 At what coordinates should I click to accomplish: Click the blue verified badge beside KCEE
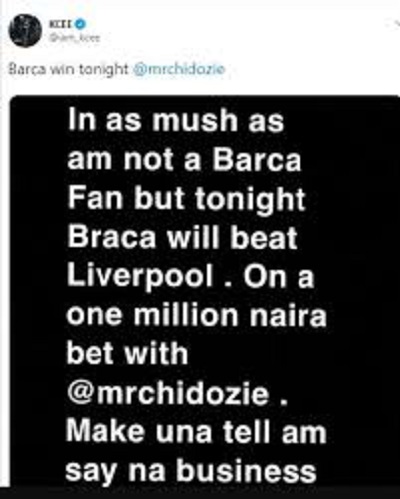click(x=82, y=24)
